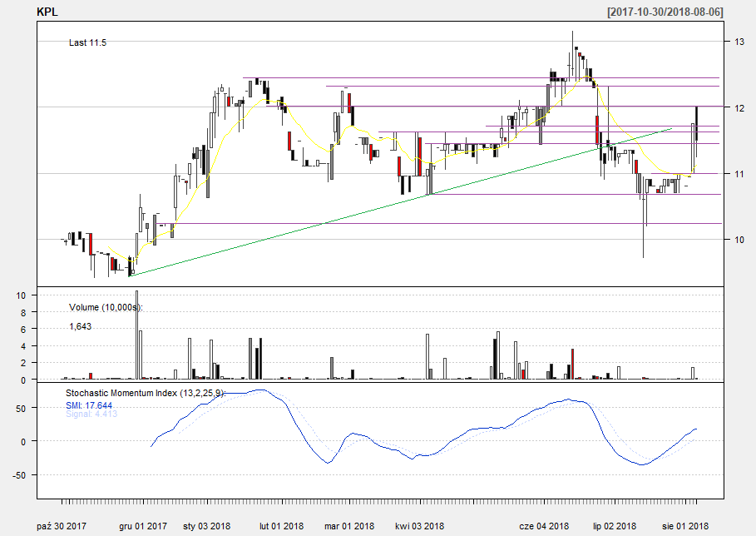
Task: Click the date label 'lip 02 2018'
Action: tap(615, 526)
